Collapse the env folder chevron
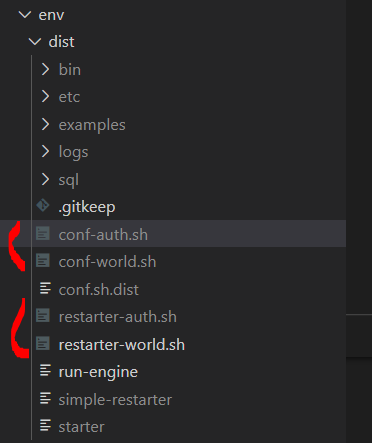The height and width of the screenshot is (443, 372). [25, 15]
